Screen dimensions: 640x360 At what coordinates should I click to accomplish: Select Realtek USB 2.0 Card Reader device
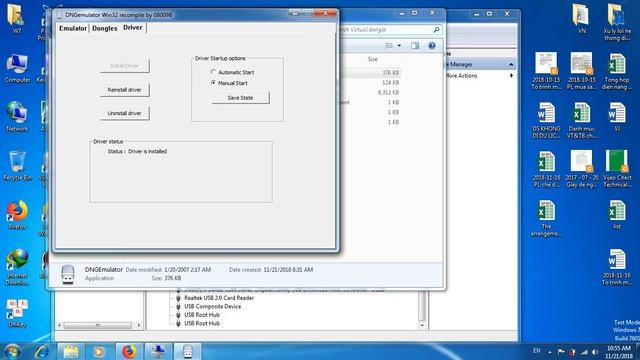(x=219, y=298)
